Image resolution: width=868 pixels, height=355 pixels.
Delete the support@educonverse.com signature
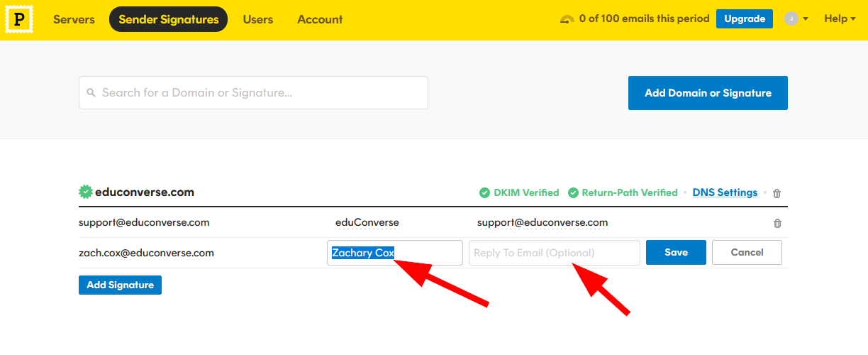click(777, 223)
